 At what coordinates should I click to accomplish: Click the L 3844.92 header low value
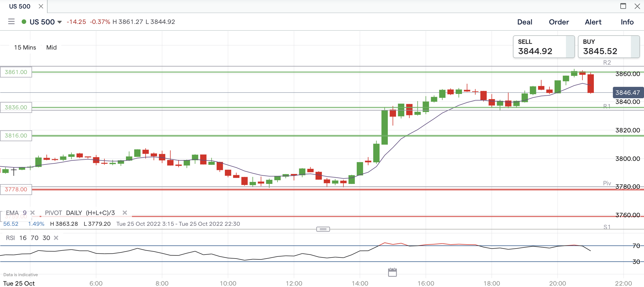tap(160, 22)
